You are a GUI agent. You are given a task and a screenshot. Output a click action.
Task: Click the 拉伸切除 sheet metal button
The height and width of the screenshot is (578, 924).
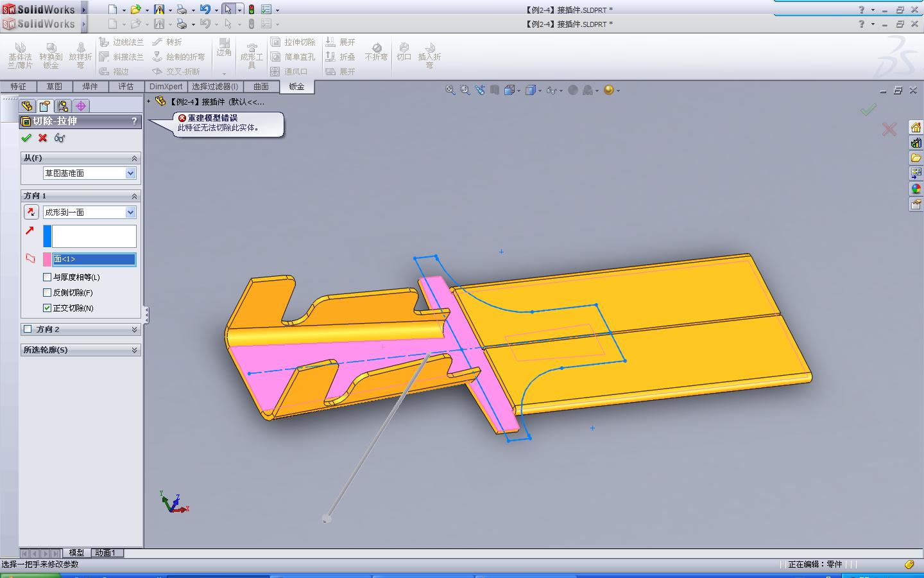[x=293, y=42]
